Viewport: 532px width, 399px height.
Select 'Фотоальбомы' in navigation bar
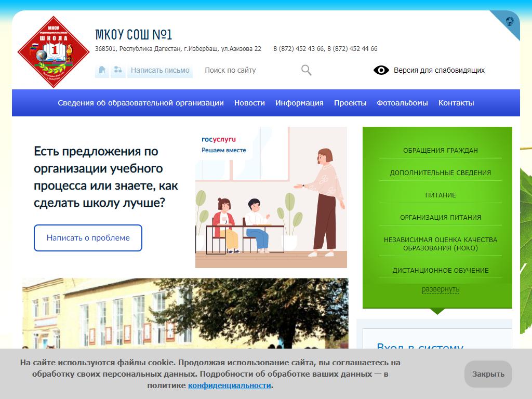tap(402, 103)
